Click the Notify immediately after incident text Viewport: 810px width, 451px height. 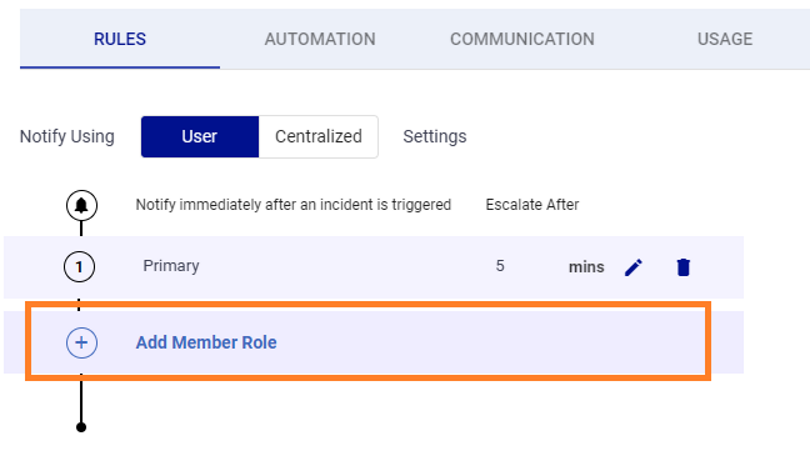point(293,205)
